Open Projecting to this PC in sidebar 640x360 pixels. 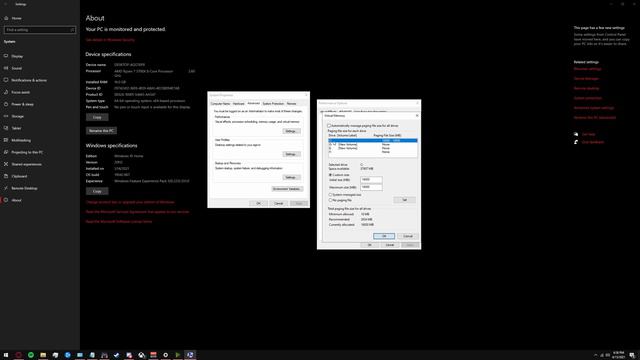(27, 152)
